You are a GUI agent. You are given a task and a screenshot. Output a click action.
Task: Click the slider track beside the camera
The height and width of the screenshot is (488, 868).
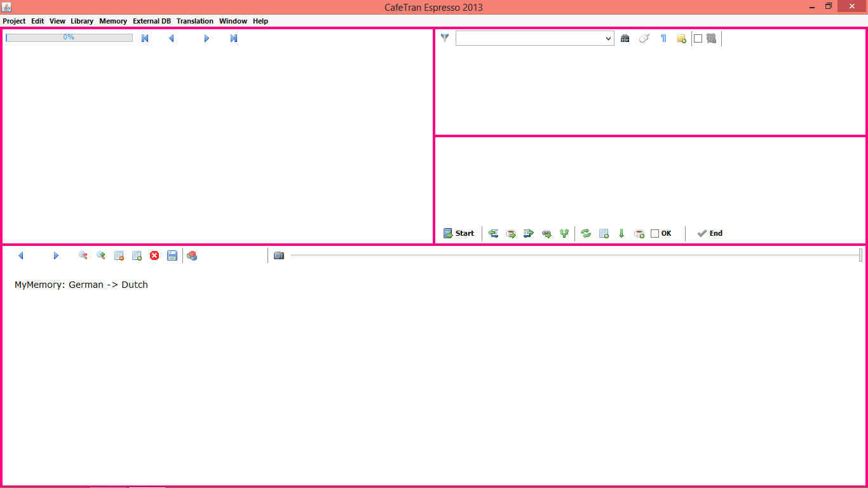tap(572, 255)
